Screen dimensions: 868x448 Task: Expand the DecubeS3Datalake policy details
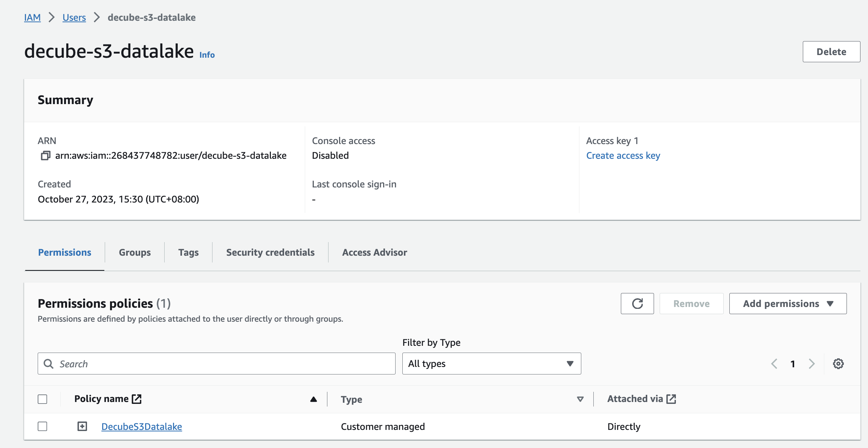[82, 427]
